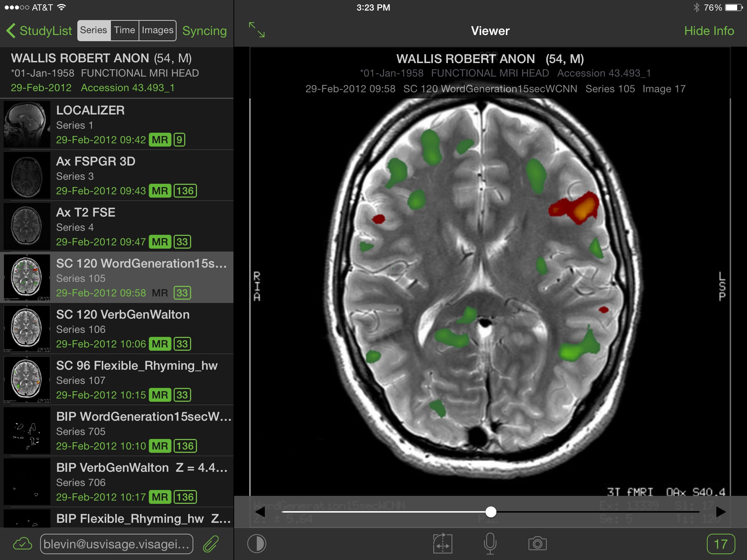
Task: Tap the Syncing button
Action: (x=204, y=31)
